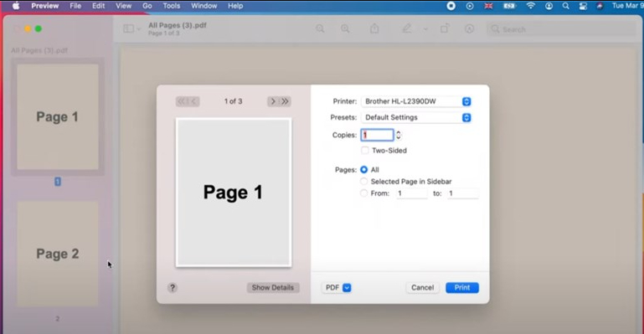The width and height of the screenshot is (644, 334).
Task: Open the British flag input source menu
Action: [488, 6]
